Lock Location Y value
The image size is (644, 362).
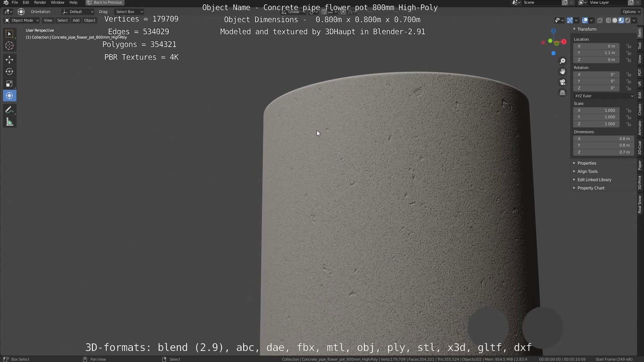coord(629,53)
